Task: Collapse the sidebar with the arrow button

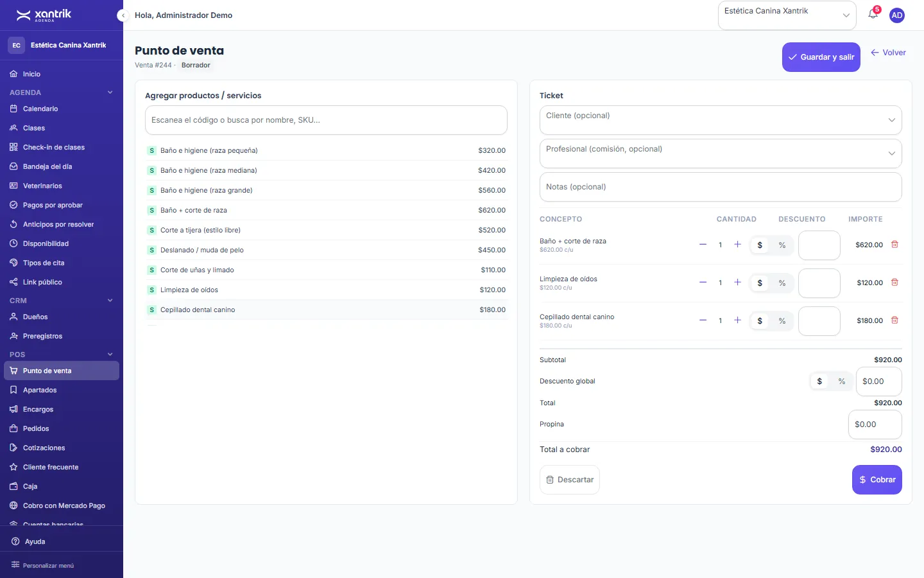Action: [122, 15]
